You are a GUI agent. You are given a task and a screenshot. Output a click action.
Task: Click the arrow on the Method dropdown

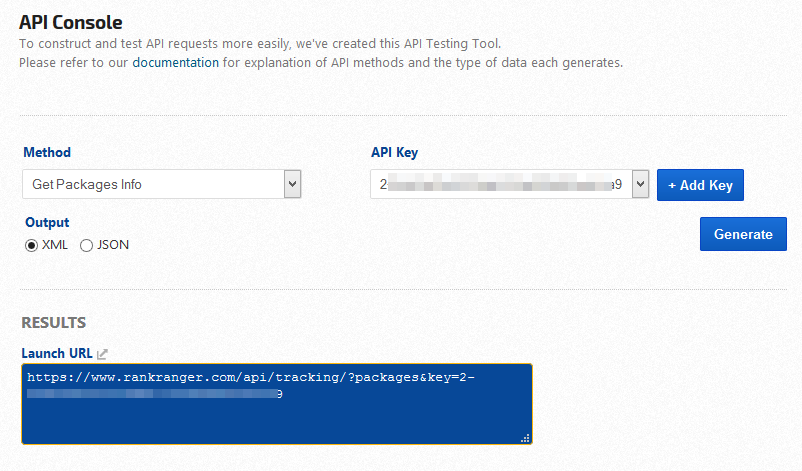coord(292,184)
